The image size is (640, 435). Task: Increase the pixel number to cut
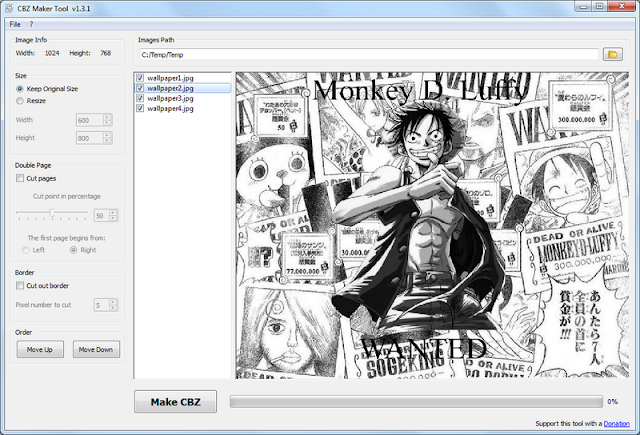pos(113,302)
